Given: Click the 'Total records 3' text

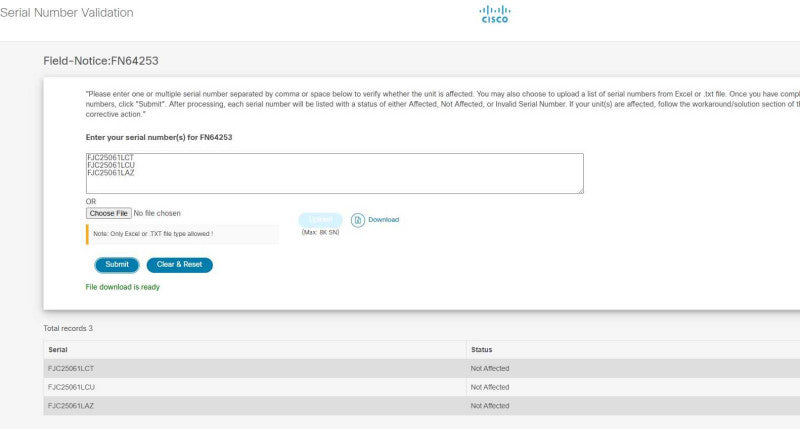Looking at the screenshot, I should coord(68,329).
